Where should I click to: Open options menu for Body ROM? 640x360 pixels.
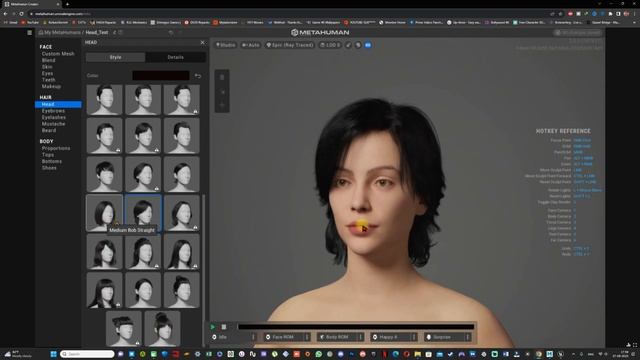click(361, 337)
